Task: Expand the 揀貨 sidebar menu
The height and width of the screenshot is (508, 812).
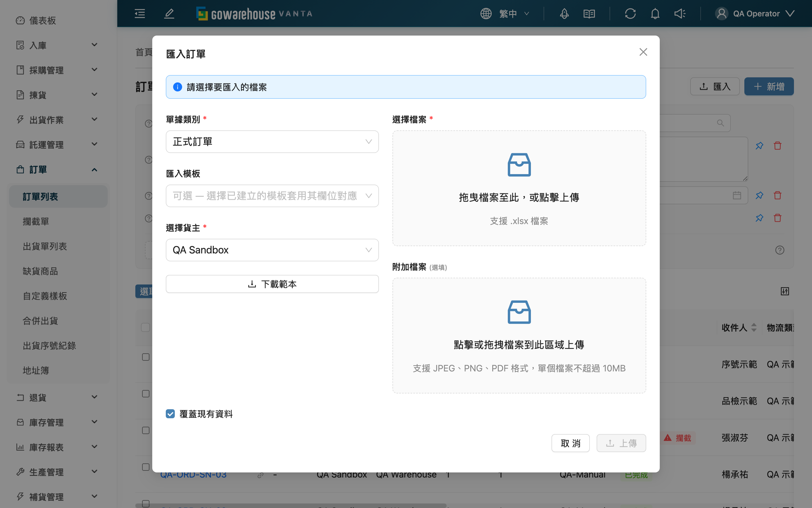Action: pos(58,95)
